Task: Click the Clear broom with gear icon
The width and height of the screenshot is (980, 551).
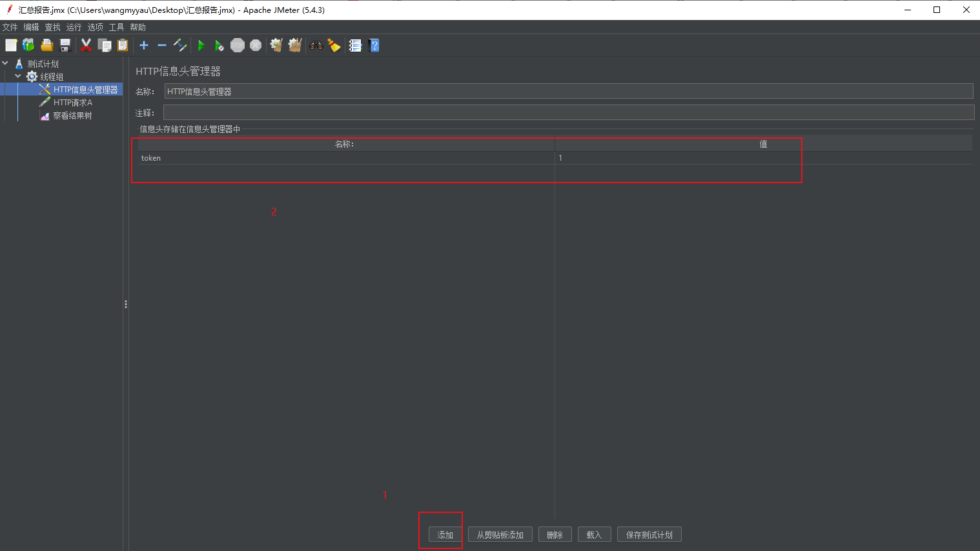Action: [276, 45]
